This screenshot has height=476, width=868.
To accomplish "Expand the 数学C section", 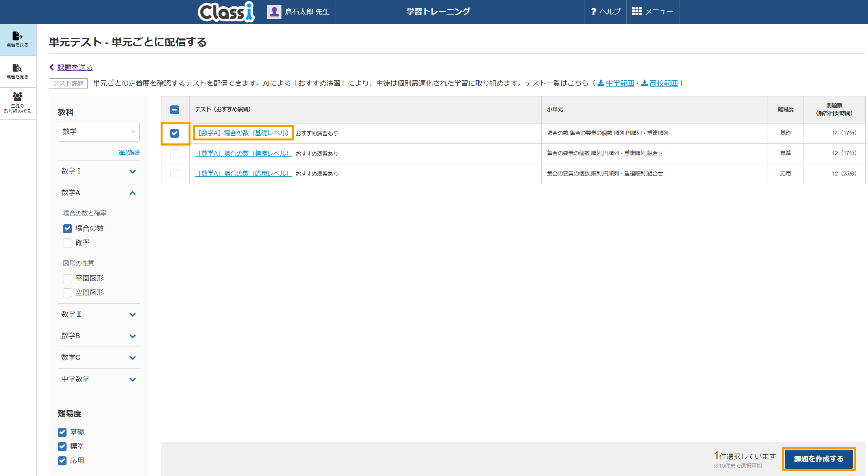I will pos(99,358).
